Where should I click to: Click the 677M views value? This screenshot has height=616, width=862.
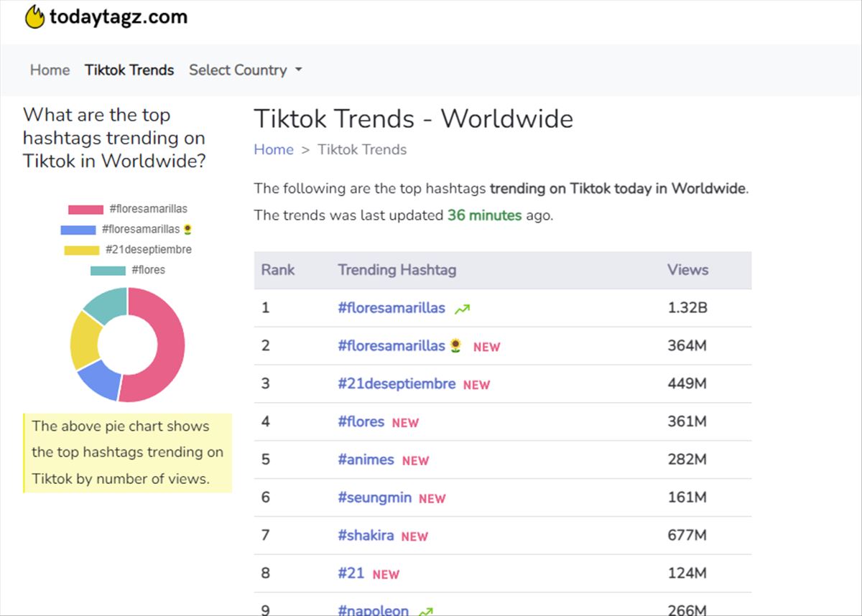pos(687,536)
